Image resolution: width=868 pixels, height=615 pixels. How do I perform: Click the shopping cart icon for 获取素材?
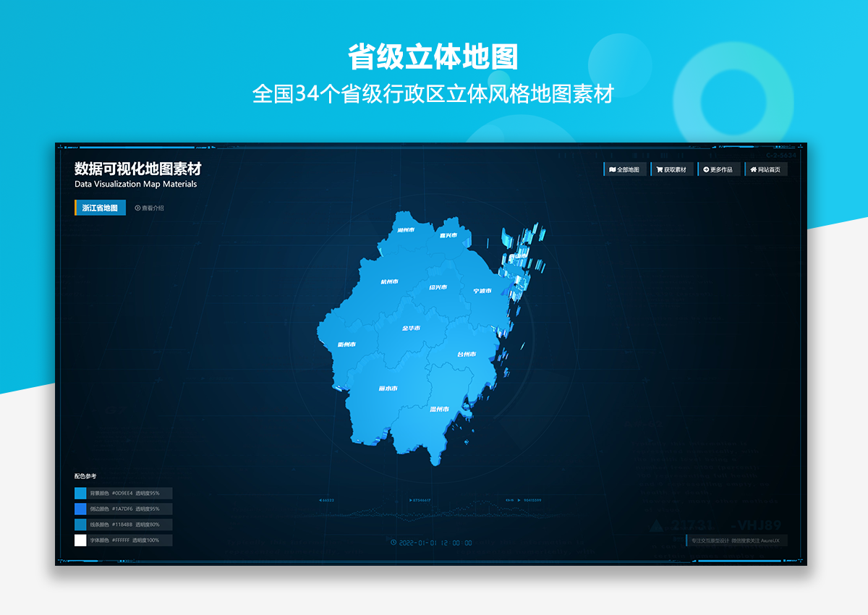pos(659,170)
